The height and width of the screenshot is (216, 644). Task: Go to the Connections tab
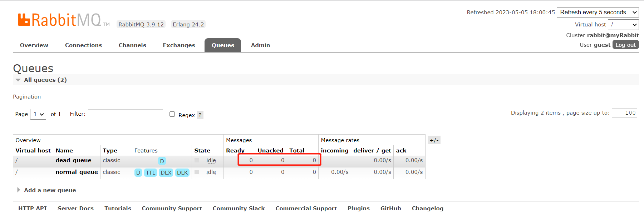coord(83,45)
